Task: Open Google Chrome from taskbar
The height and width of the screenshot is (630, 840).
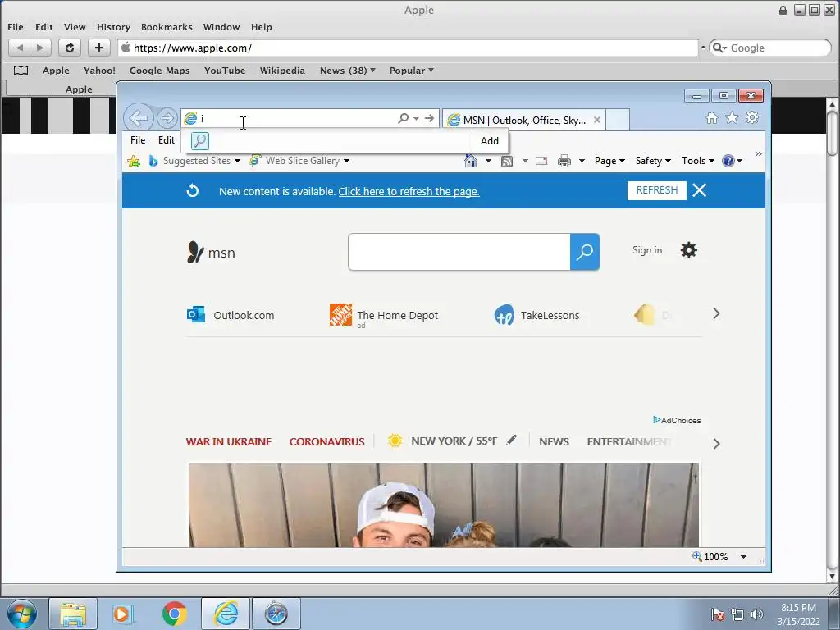Action: pos(175,614)
